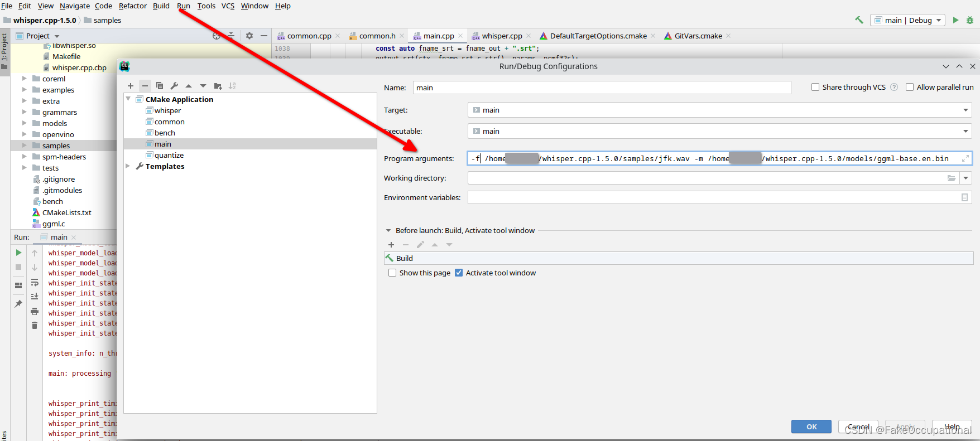
Task: Open working directory macros dropdown arrow
Action: point(965,178)
